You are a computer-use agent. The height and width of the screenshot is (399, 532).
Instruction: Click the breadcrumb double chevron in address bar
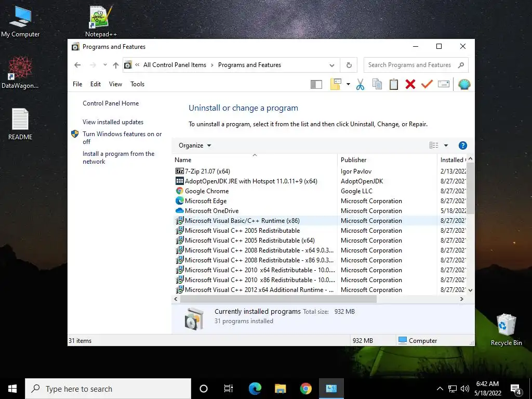[x=137, y=65]
